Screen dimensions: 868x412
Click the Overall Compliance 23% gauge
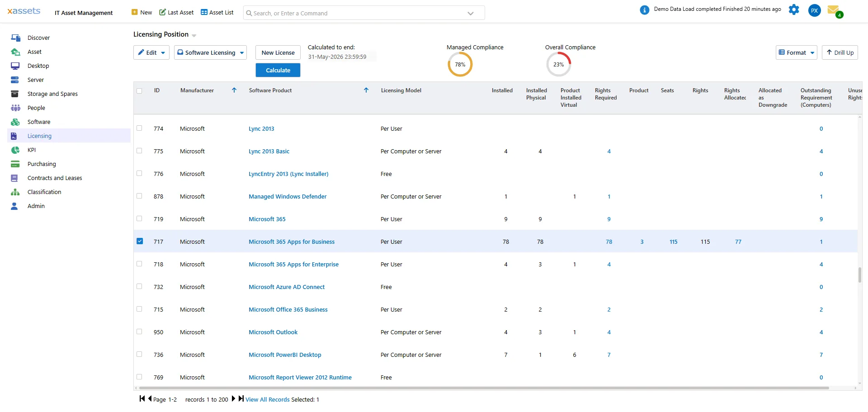point(559,65)
